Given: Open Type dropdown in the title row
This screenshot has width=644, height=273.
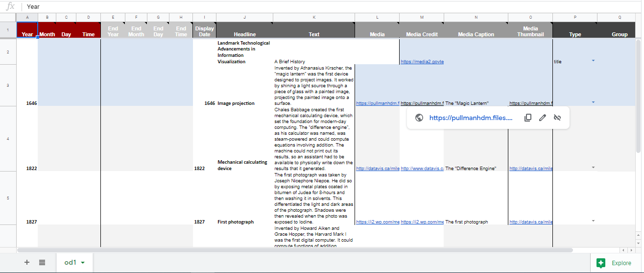Looking at the screenshot, I should [593, 60].
